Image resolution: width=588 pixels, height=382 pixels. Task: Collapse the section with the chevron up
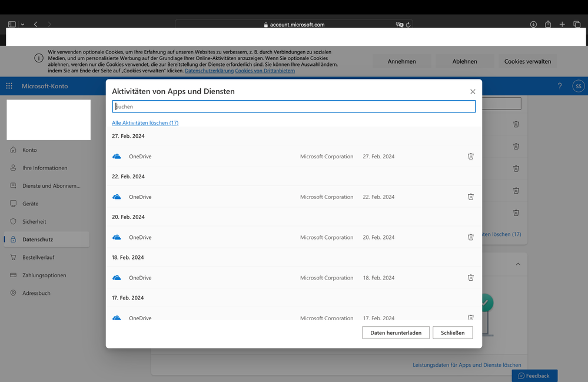[x=518, y=264]
